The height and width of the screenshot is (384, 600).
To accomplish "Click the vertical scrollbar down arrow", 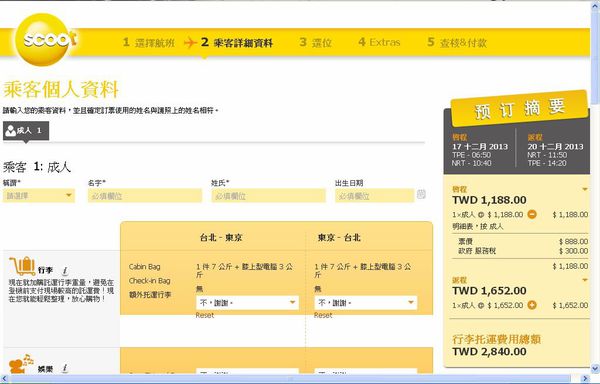I will point(595,368).
